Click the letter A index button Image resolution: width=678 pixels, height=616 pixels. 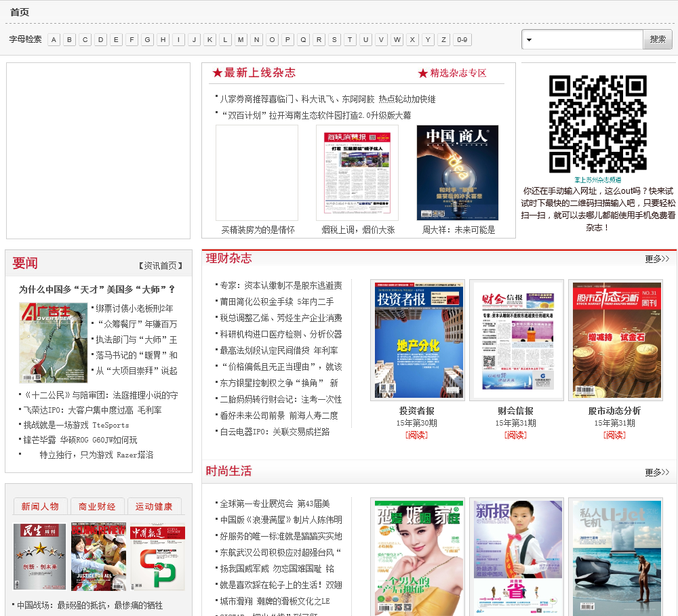click(54, 39)
